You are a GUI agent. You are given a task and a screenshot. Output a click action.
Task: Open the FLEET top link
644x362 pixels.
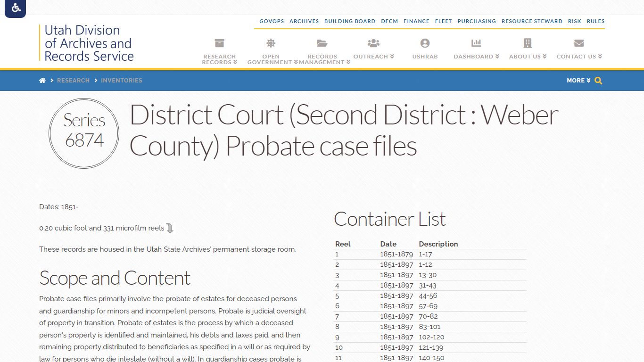pyautogui.click(x=443, y=21)
